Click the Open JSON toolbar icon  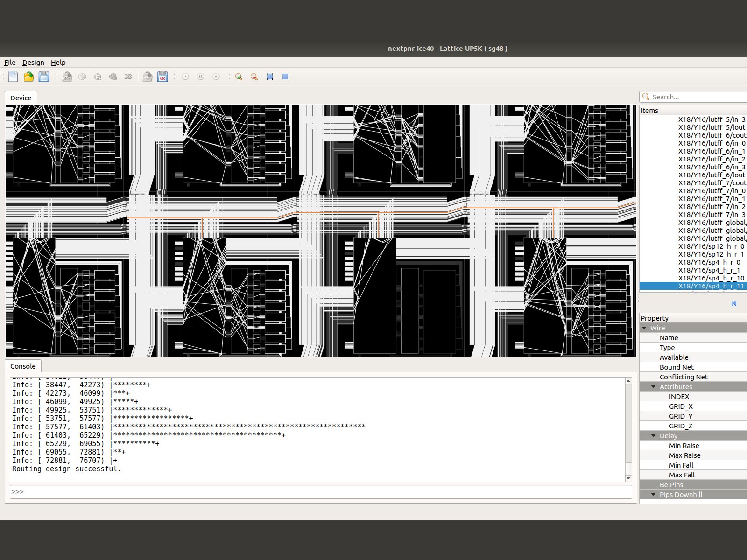pos(67,77)
